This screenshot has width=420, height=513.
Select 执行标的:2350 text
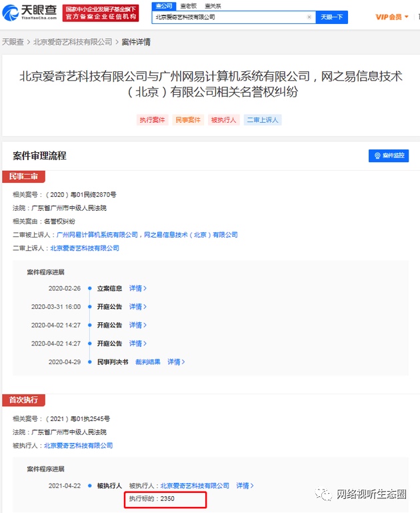pos(152,498)
